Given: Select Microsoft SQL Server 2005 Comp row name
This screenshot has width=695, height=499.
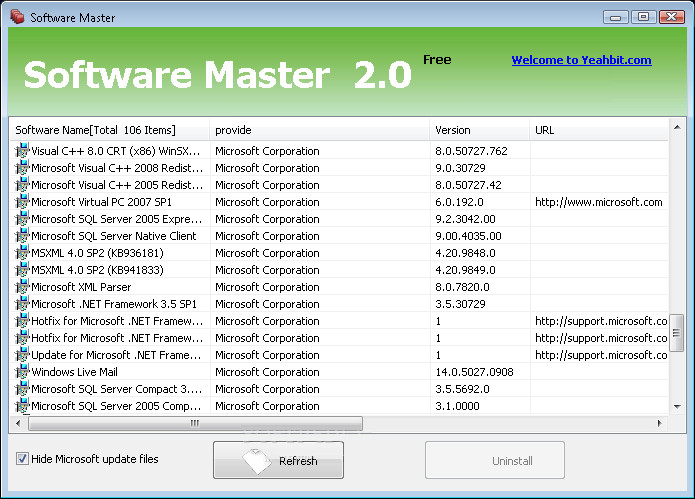Looking at the screenshot, I should click(116, 406).
